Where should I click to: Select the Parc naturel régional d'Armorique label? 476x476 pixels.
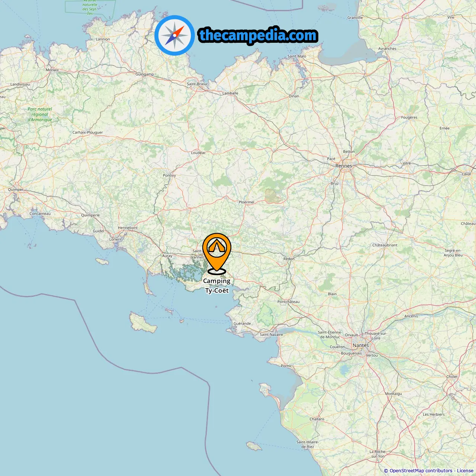[x=40, y=115]
